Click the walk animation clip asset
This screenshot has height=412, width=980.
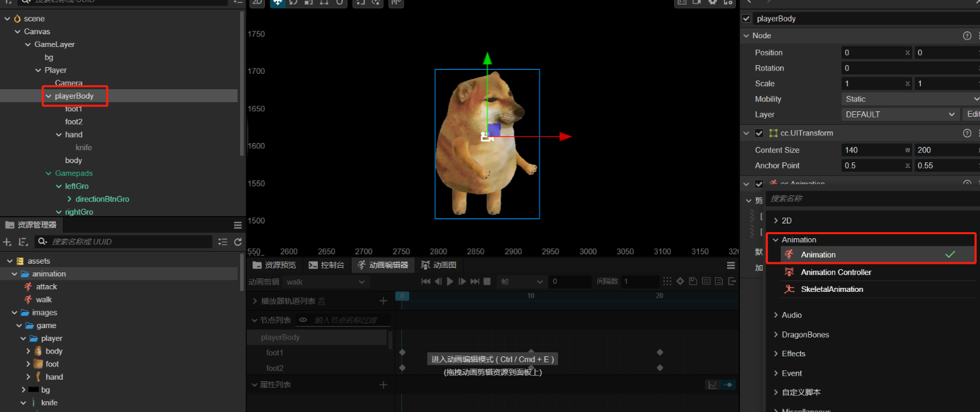click(44, 300)
